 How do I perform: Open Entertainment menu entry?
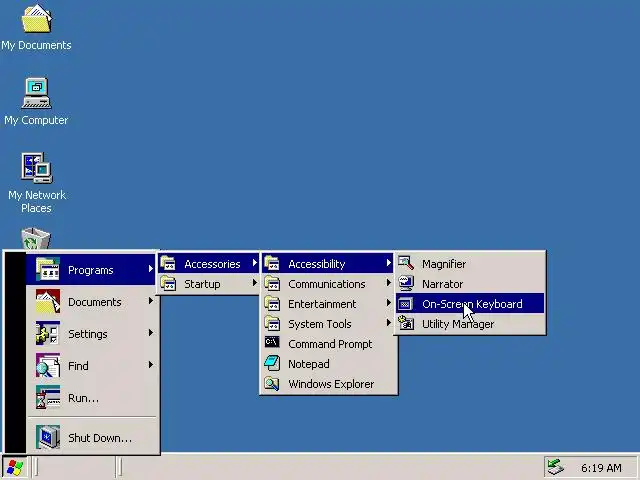coord(328,304)
